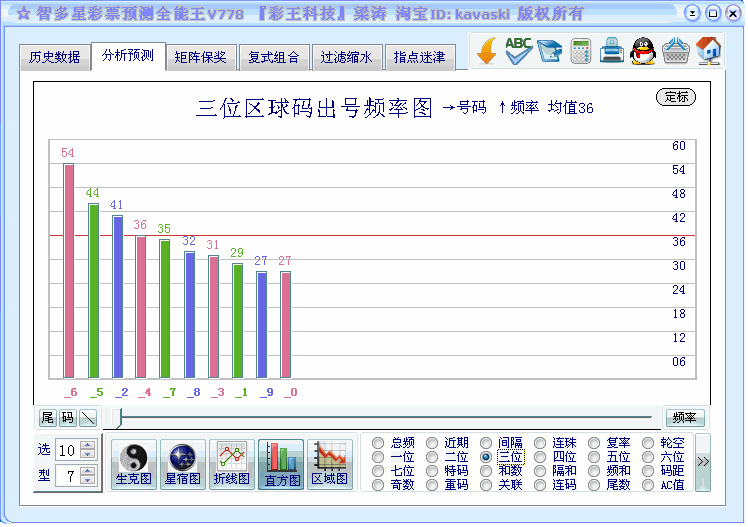Image resolution: width=748 pixels, height=527 pixels.
Task: Select the 六位 radio option
Action: point(648,457)
